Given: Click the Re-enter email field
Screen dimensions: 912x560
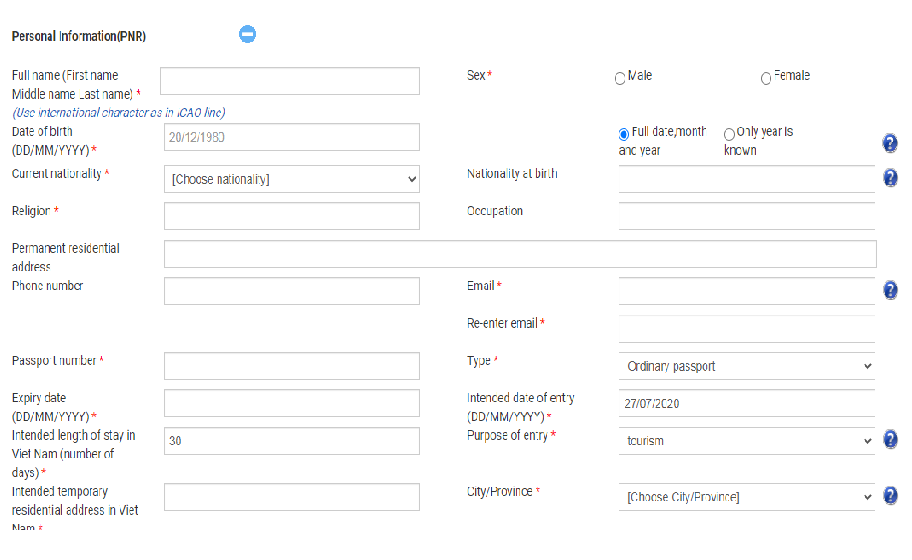Looking at the screenshot, I should [746, 328].
